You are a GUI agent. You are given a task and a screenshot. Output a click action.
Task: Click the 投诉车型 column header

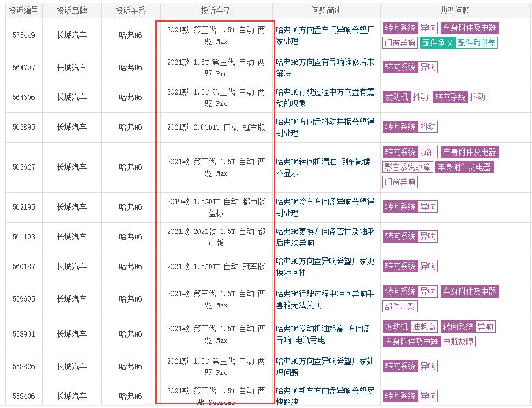pyautogui.click(x=216, y=10)
